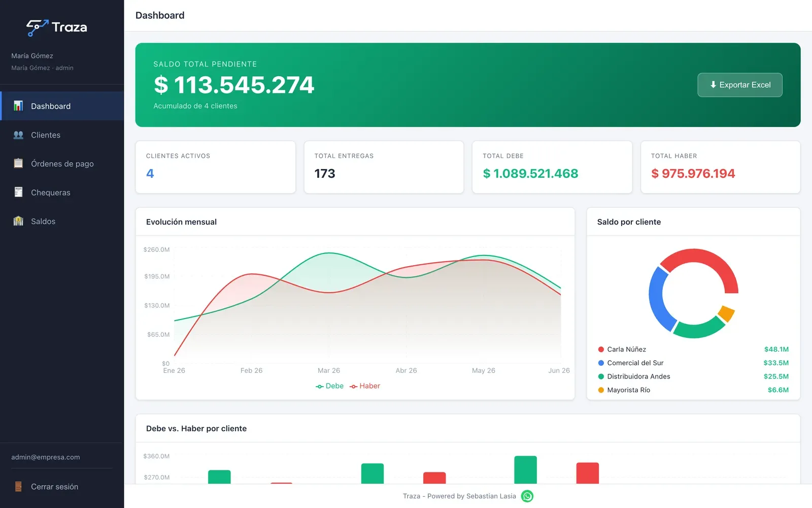Click the $25.5M balance value
The height and width of the screenshot is (508, 812).
point(776,376)
